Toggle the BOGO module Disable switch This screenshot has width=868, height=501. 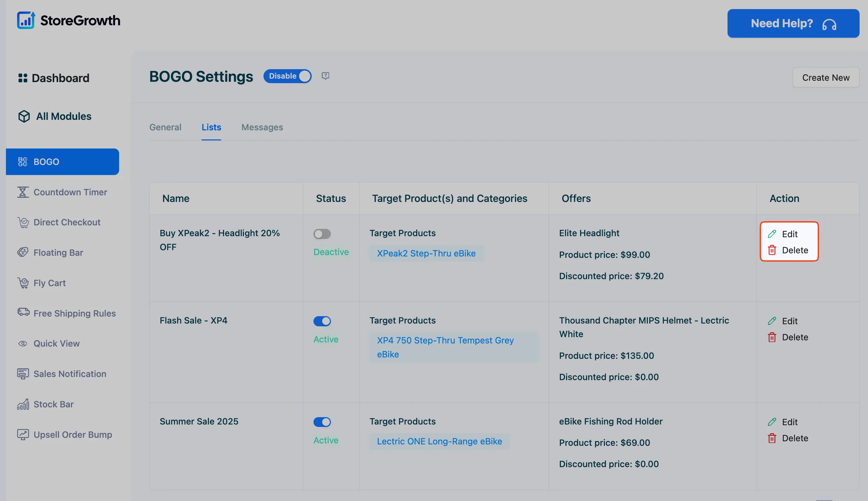coord(287,76)
